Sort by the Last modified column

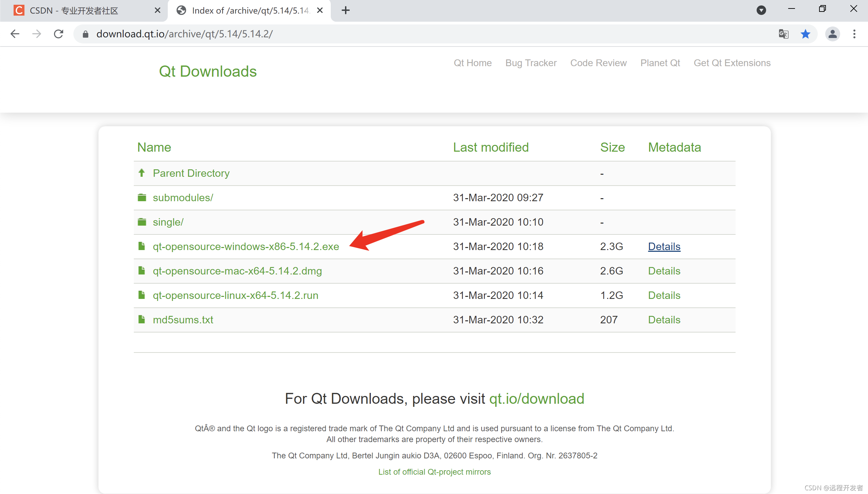click(x=491, y=147)
